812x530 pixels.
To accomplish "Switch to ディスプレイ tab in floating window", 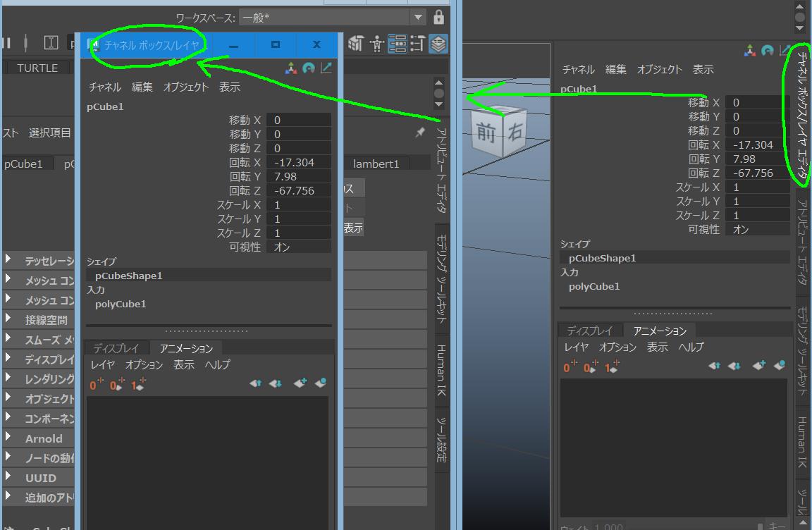I will (x=116, y=348).
